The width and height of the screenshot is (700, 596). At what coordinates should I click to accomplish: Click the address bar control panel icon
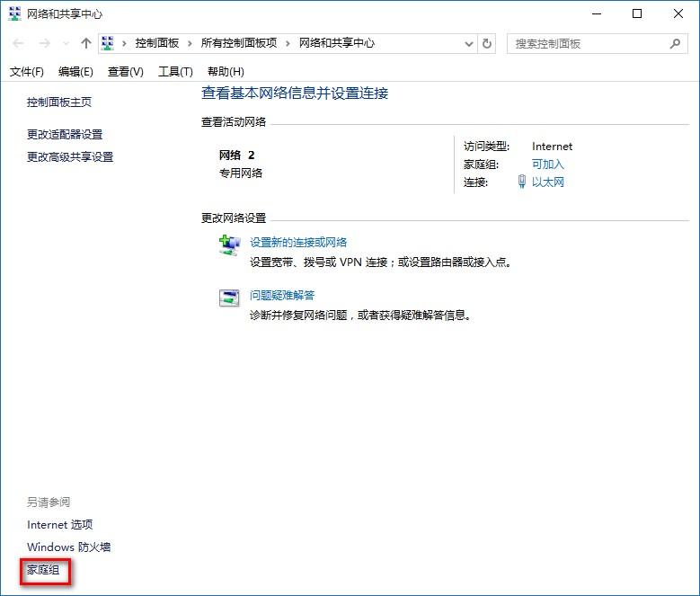click(x=108, y=43)
